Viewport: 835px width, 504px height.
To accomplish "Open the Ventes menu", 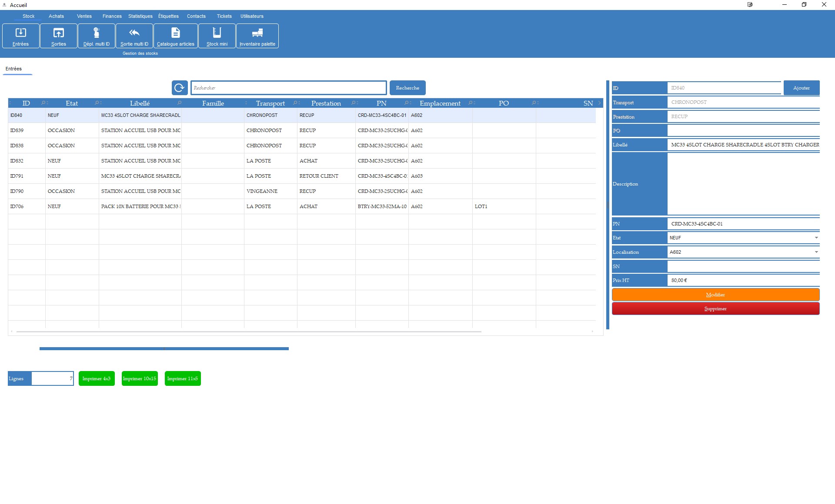I will [x=84, y=16].
